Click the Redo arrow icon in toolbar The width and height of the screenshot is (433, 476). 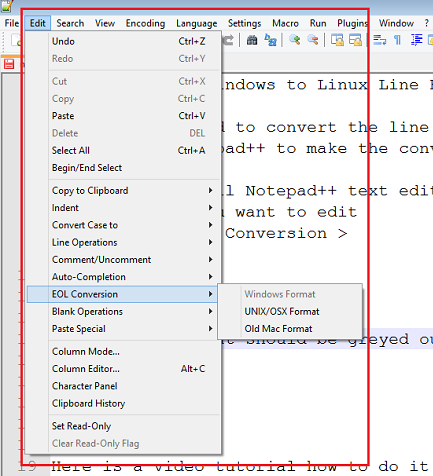tap(228, 40)
